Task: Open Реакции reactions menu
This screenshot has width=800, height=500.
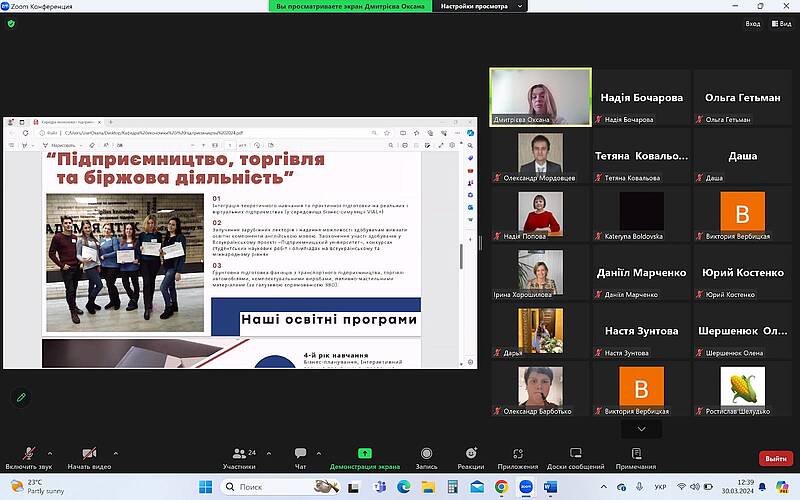Action: coord(470,457)
